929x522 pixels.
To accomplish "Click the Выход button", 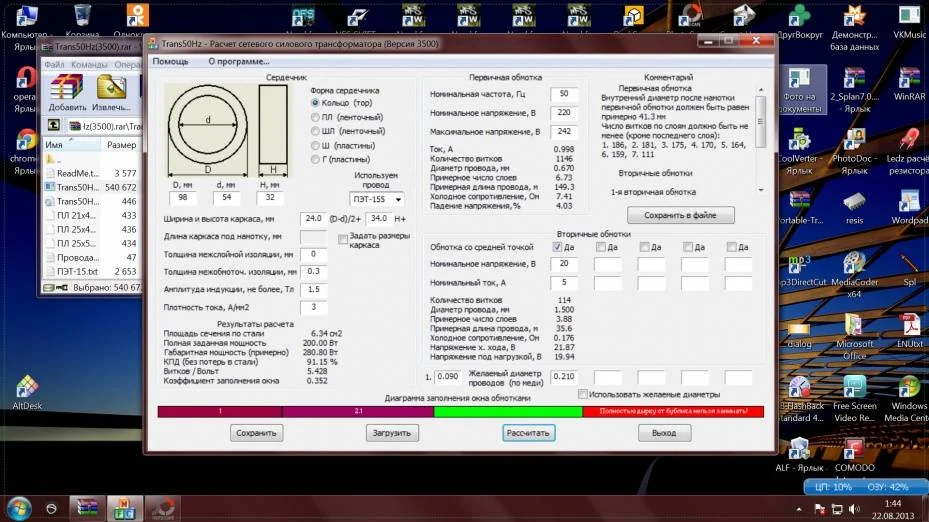I will (x=664, y=433).
